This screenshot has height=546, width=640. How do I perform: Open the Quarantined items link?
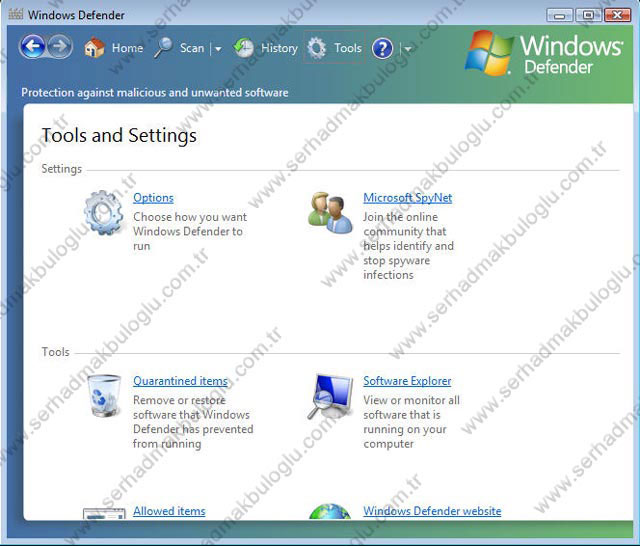(x=180, y=381)
